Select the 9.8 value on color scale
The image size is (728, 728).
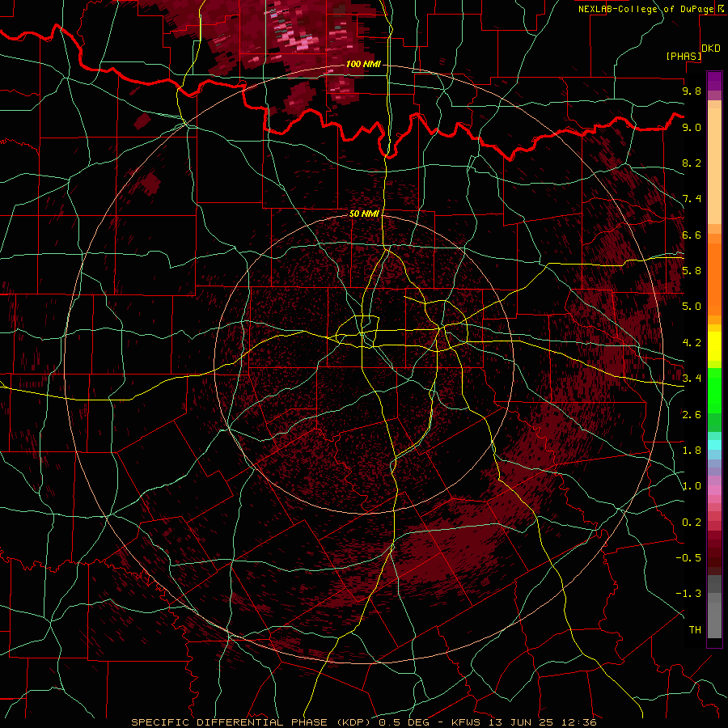[692, 91]
